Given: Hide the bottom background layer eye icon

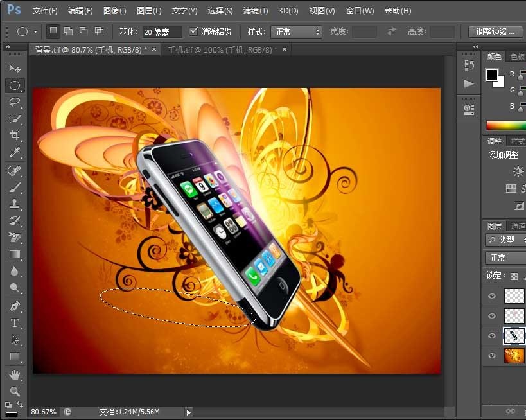Looking at the screenshot, I should (x=492, y=356).
